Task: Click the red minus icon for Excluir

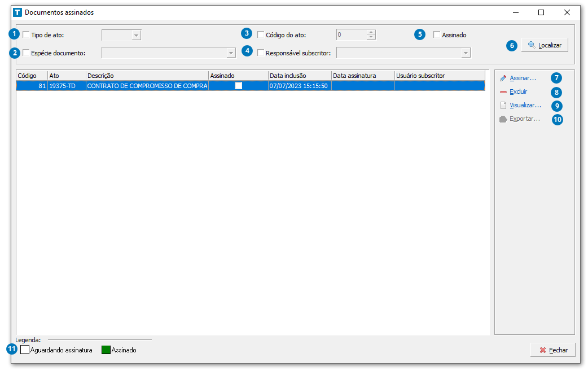Action: click(503, 92)
